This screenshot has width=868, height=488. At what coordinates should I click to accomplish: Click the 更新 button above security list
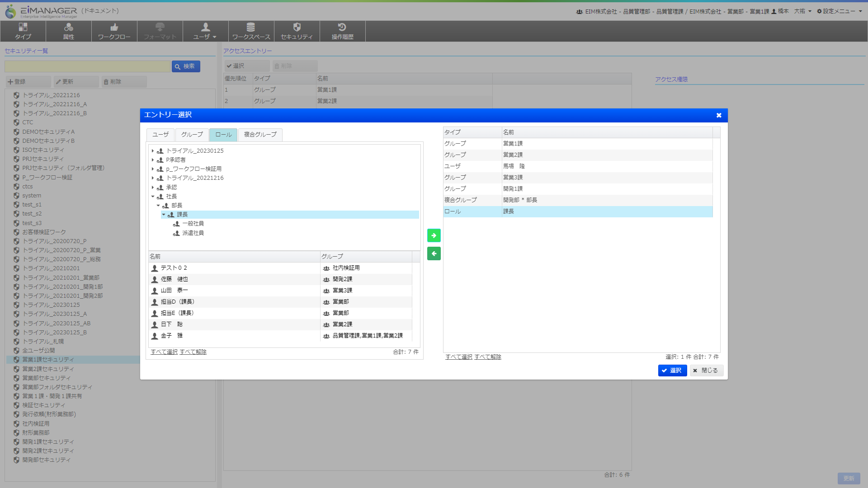click(76, 82)
